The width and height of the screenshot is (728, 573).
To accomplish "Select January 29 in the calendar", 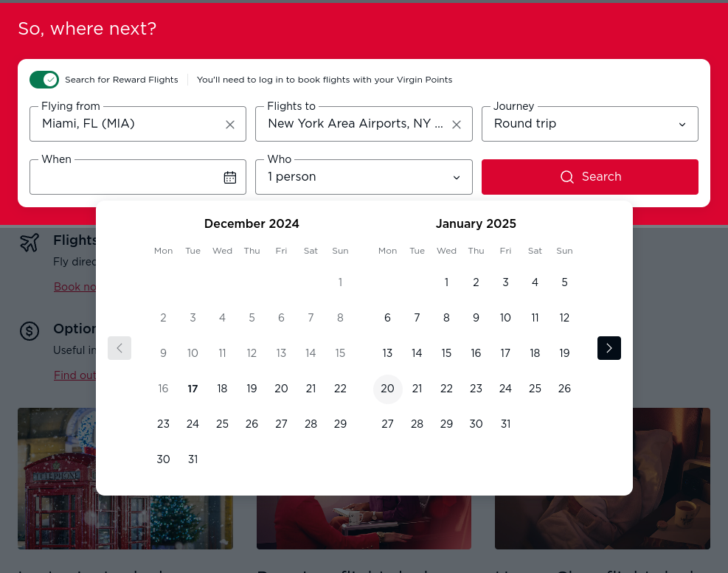I will click(x=447, y=424).
